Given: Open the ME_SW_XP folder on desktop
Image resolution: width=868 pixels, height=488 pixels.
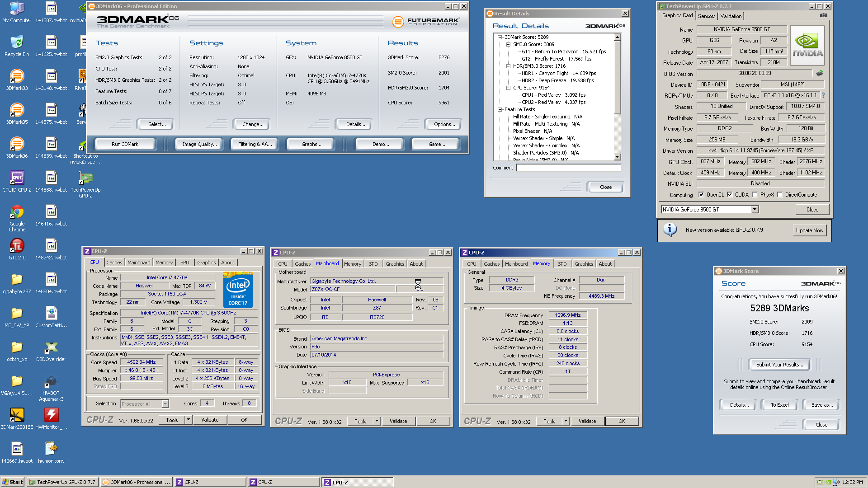Looking at the screenshot, I should [17, 317].
